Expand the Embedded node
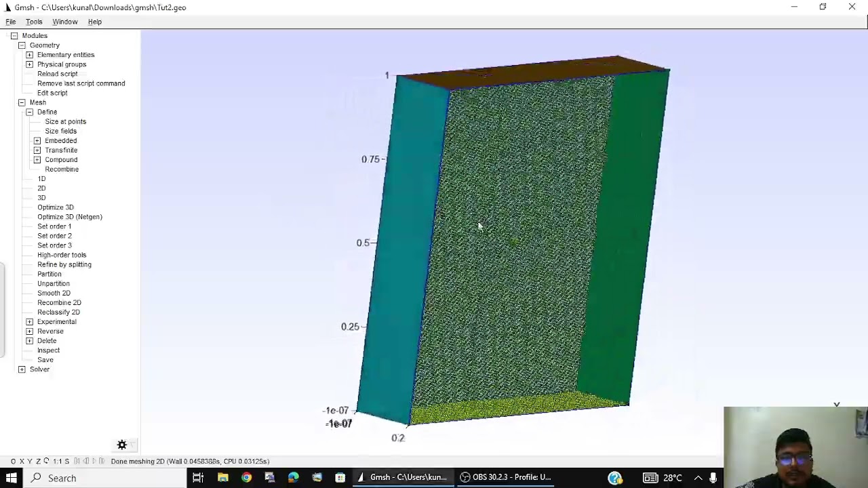The width and height of the screenshot is (868, 488). [x=37, y=140]
